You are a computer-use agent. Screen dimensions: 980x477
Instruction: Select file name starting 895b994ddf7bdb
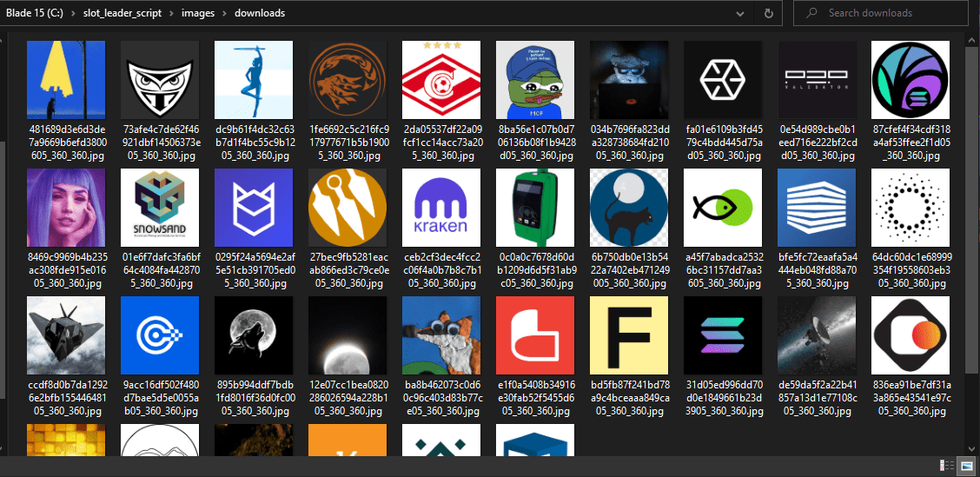coord(254,398)
